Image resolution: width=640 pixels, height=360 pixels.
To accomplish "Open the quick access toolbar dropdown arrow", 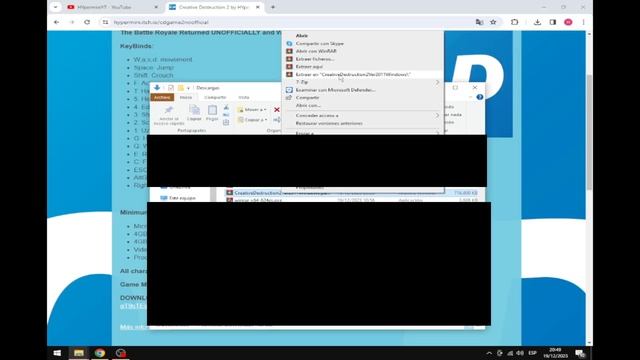I will click(x=188, y=88).
